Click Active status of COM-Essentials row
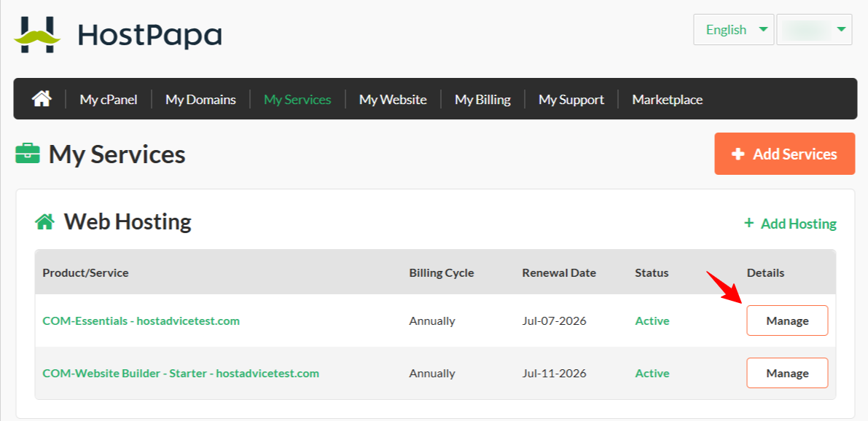 click(x=652, y=321)
